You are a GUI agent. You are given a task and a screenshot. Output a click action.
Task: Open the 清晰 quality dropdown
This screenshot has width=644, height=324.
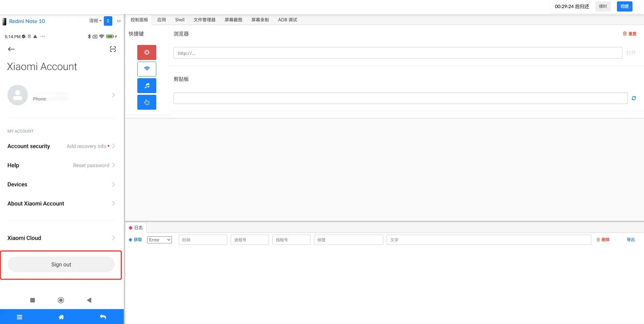[95, 21]
